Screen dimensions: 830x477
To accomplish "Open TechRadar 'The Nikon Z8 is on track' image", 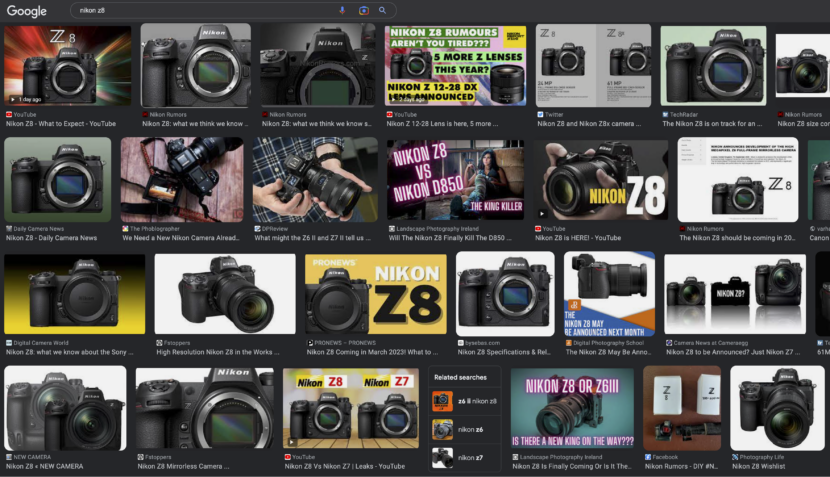I will click(714, 65).
